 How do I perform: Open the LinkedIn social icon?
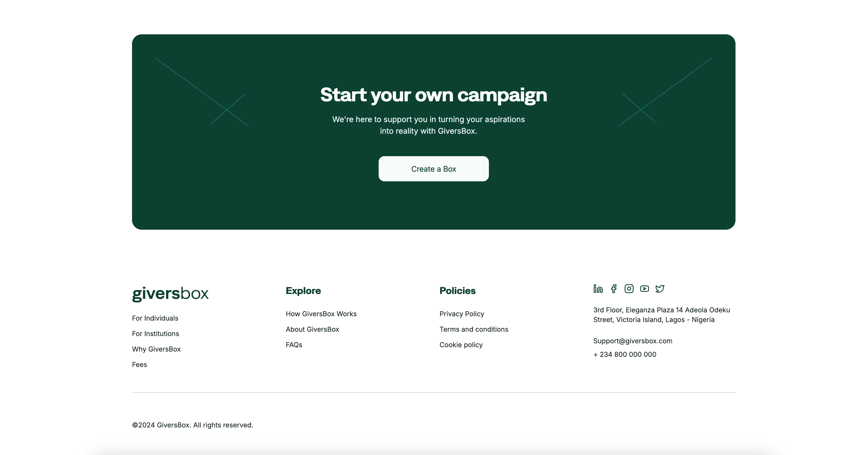(x=598, y=289)
